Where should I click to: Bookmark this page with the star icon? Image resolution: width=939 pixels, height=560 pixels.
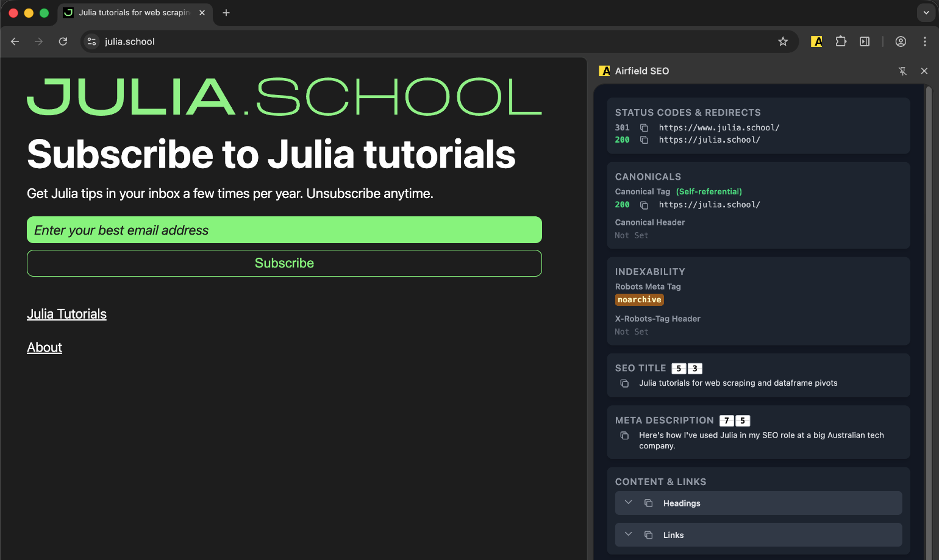coord(783,41)
